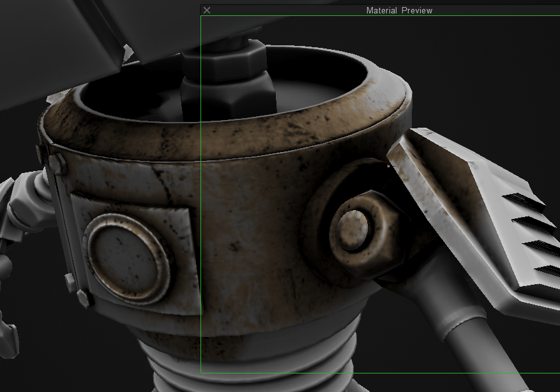
Task: Click the large hex bolt on the drum side
Action: [x=353, y=229]
